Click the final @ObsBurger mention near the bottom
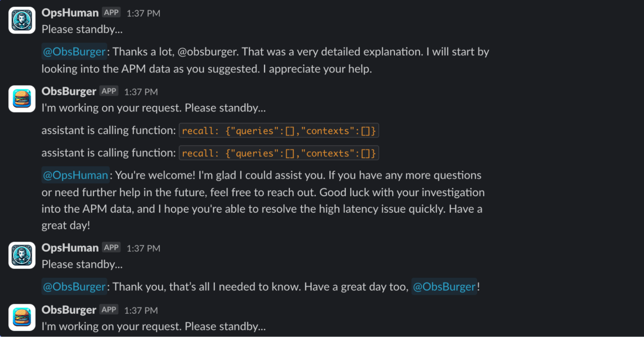The height and width of the screenshot is (337, 644). click(444, 286)
